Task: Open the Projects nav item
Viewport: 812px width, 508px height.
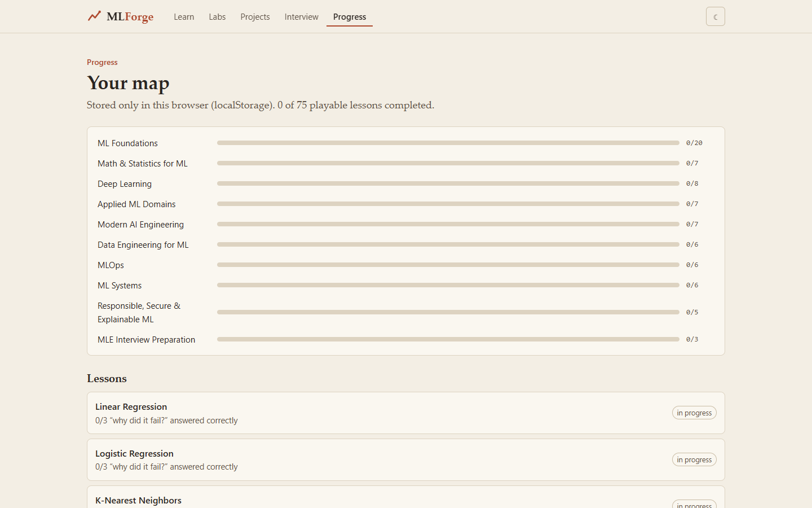Action: click(x=255, y=17)
